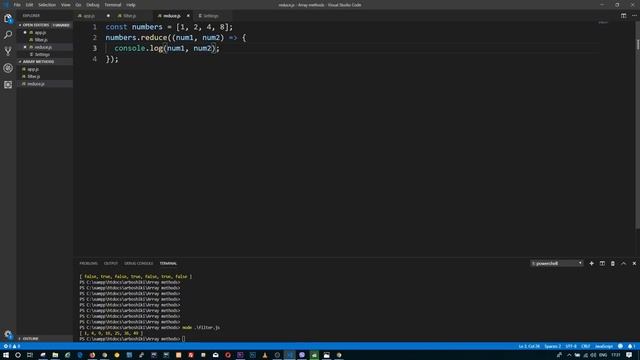
Task: Click the line and column indicator
Action: pos(529,346)
